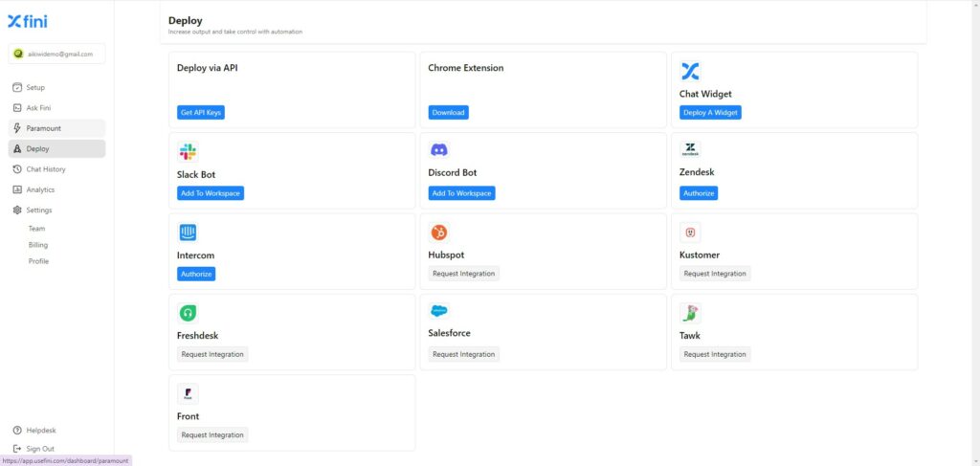Click the Ask Fini terminal icon
The width and height of the screenshot is (980, 466).
[x=17, y=108]
